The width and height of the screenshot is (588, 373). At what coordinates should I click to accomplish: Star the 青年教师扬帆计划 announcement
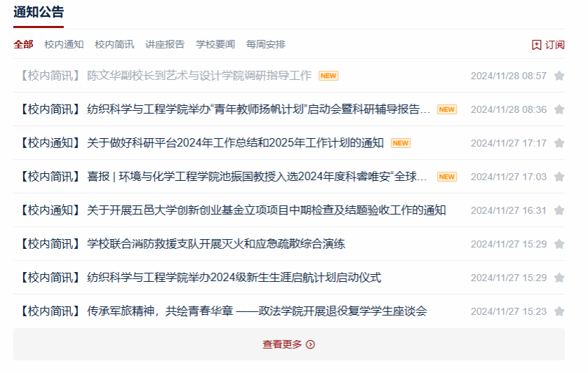(559, 109)
